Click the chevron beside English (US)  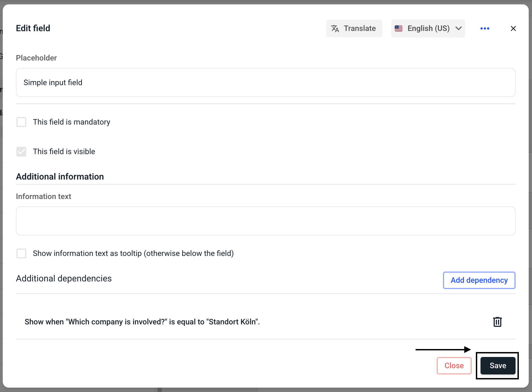(459, 28)
